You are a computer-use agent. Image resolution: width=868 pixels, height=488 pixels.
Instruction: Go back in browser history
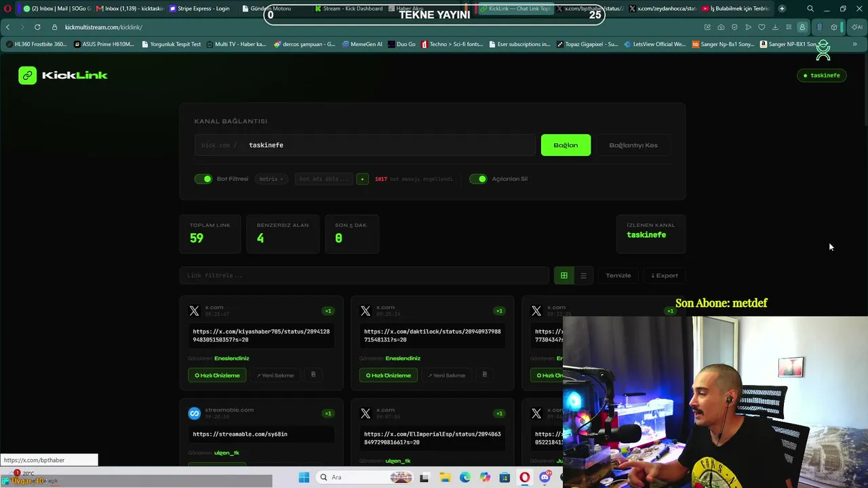pyautogui.click(x=7, y=27)
